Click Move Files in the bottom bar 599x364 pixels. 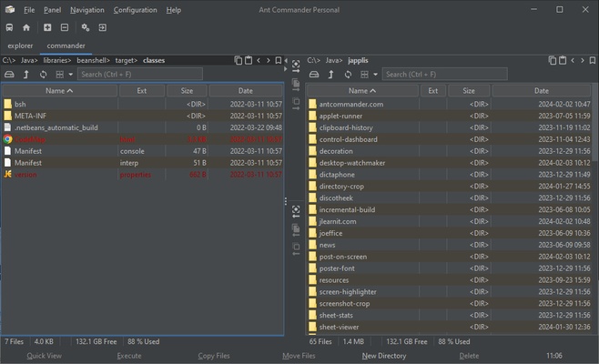pos(299,356)
